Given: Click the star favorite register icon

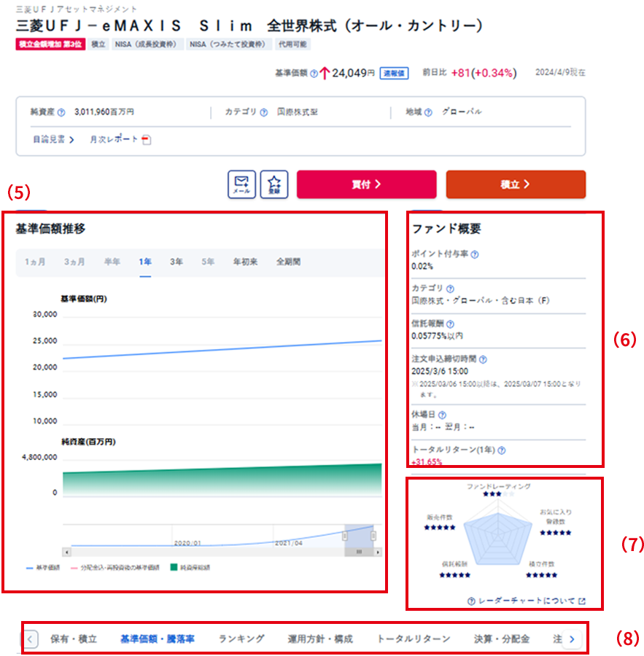Looking at the screenshot, I should [274, 184].
